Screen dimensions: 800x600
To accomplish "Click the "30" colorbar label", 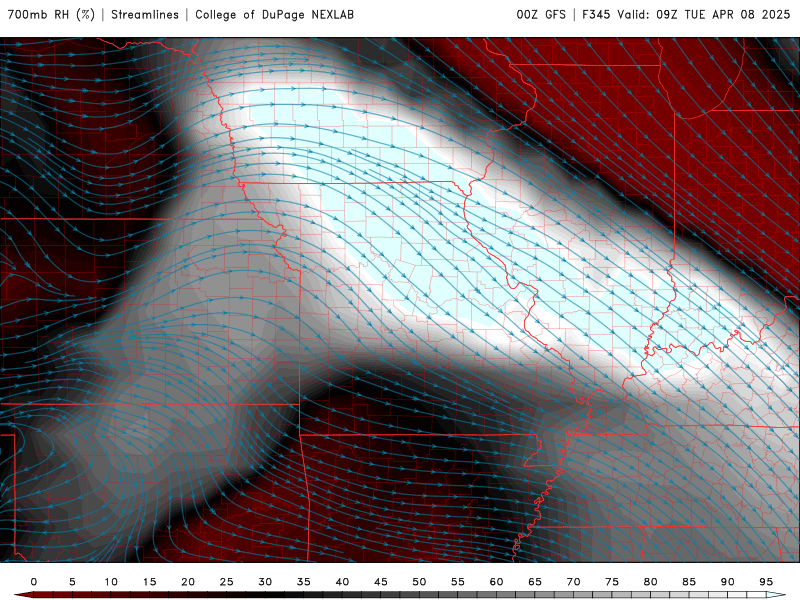I will point(265,582).
